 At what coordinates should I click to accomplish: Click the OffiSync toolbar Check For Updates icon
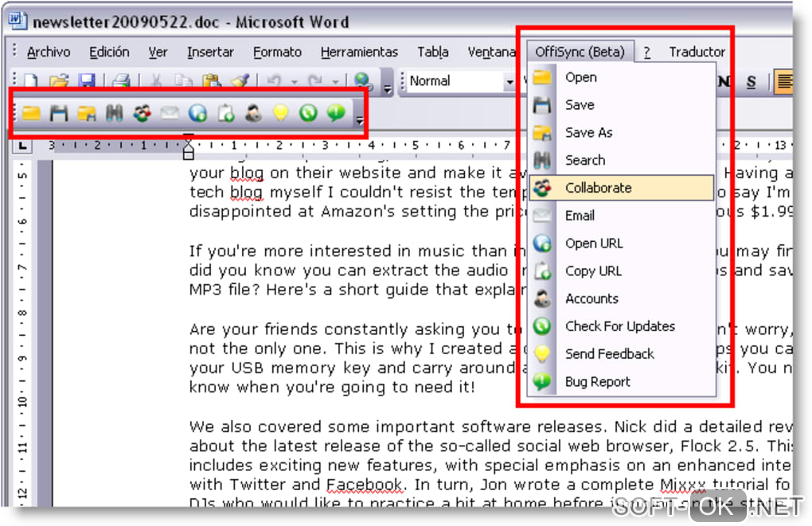[x=309, y=113]
